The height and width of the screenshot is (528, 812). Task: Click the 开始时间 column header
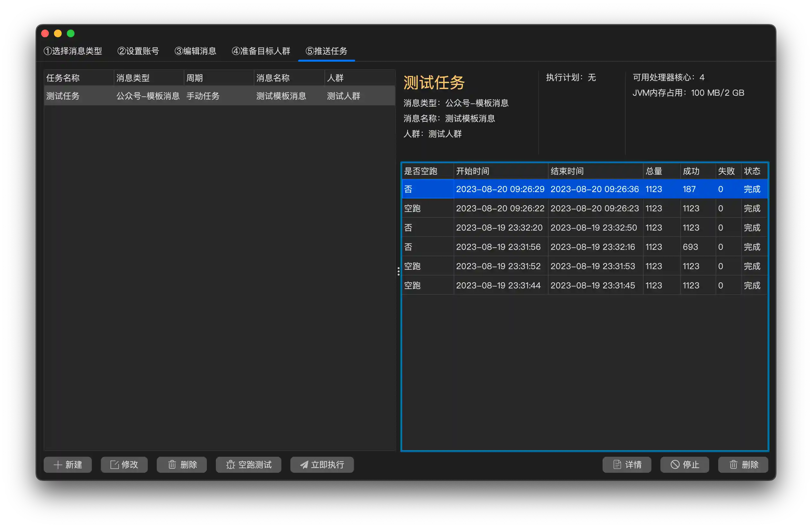click(500, 171)
